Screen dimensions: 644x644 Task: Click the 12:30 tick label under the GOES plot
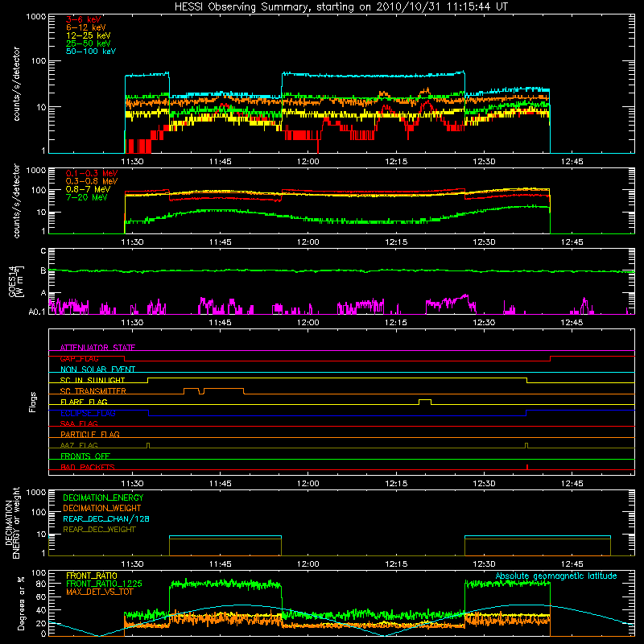coord(484,323)
